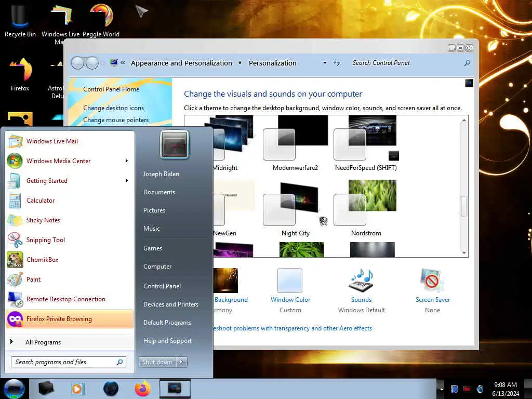532x399 pixels.
Task: Click the user account picture in Start menu
Action: click(x=175, y=145)
